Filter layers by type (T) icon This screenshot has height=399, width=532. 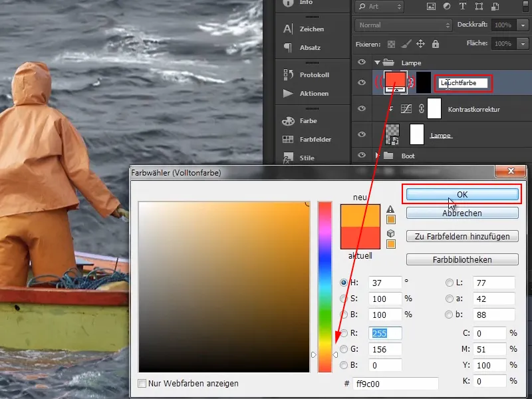coord(462,6)
